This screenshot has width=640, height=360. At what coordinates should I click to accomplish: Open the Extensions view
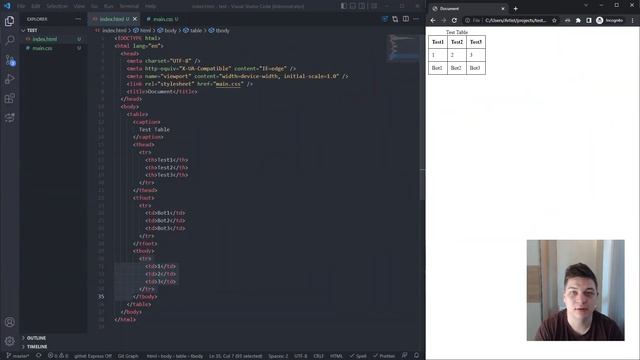point(9,98)
